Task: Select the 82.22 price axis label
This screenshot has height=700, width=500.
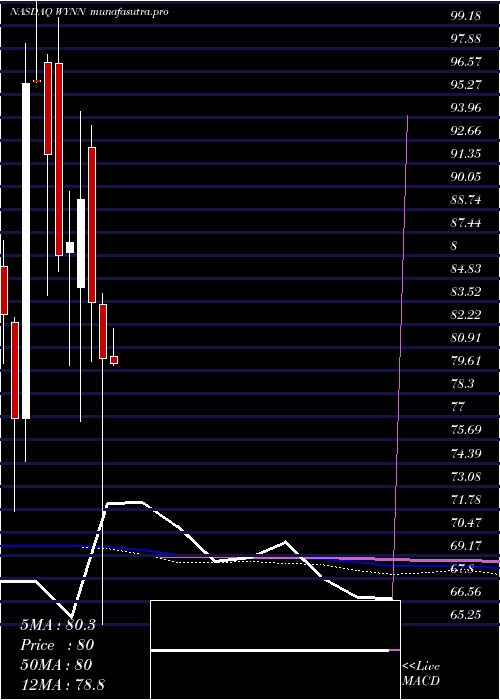Action: 465,315
